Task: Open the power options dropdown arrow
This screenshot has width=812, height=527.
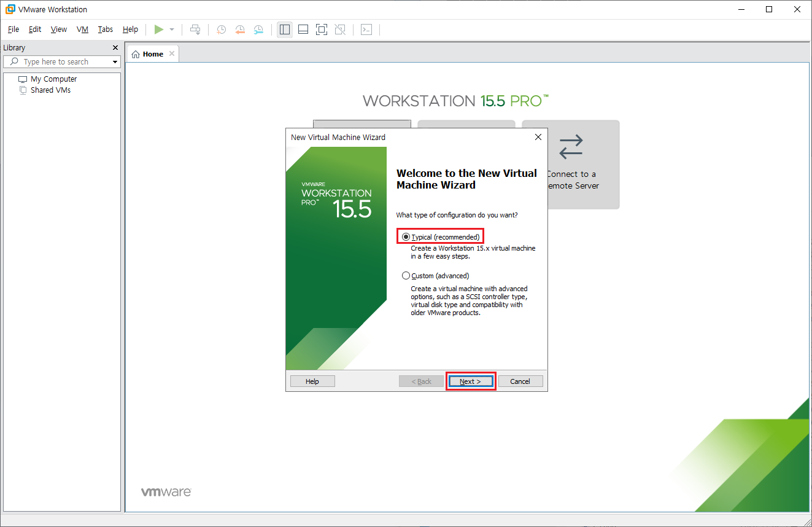Action: click(172, 29)
